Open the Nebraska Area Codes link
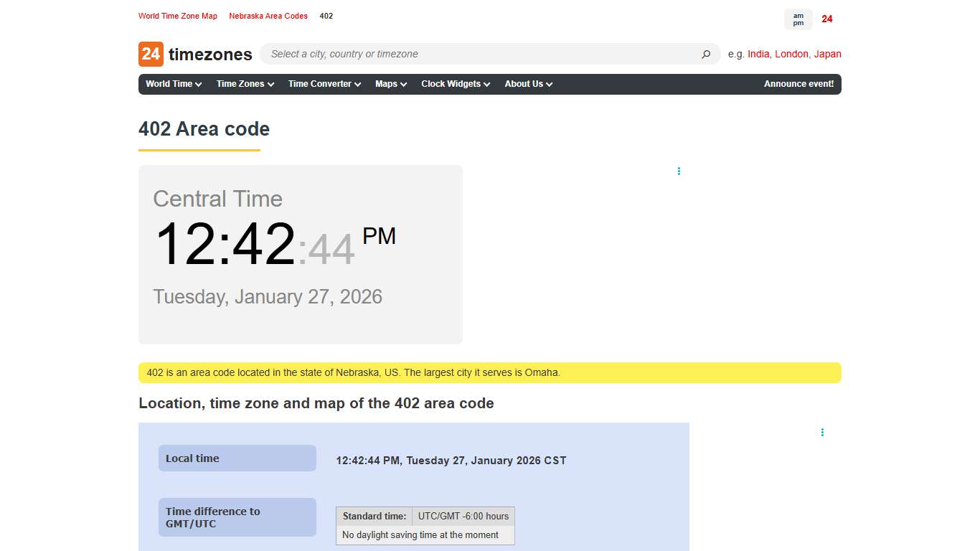The image size is (980, 551). pos(268,16)
